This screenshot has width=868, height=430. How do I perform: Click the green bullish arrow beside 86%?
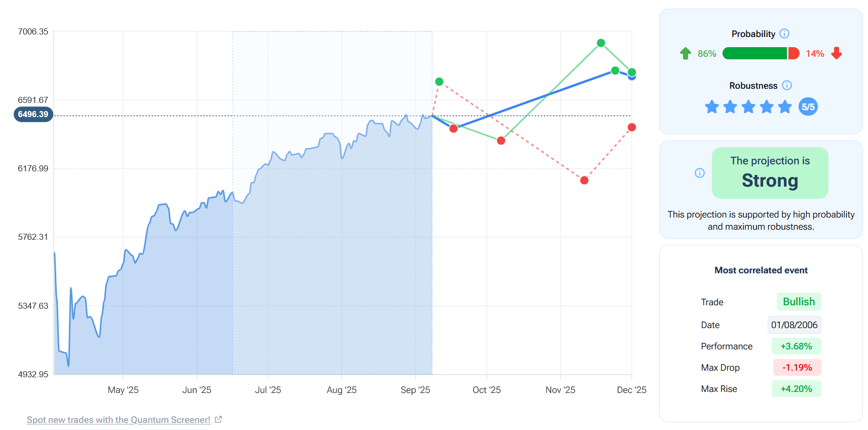(686, 53)
